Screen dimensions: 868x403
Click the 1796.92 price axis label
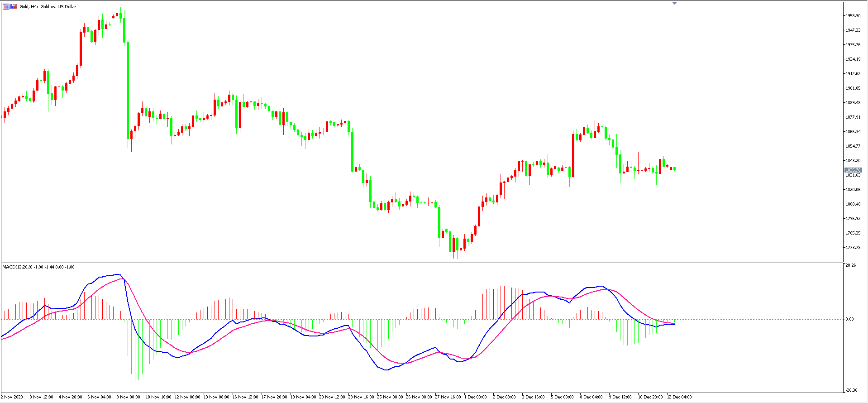click(x=853, y=219)
